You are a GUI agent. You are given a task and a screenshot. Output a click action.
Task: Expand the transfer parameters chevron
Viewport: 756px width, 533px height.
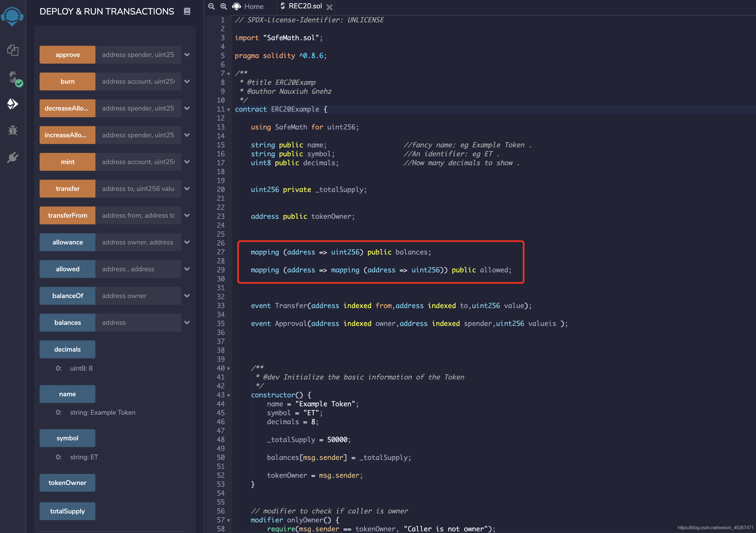point(187,188)
